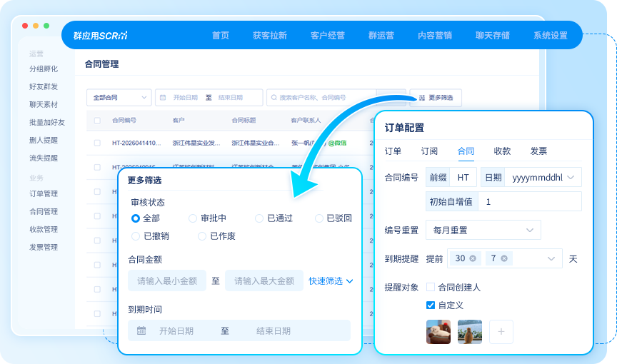This screenshot has width=617, height=364.
Task: Select the 全部 review status radio
Action: coord(136,218)
